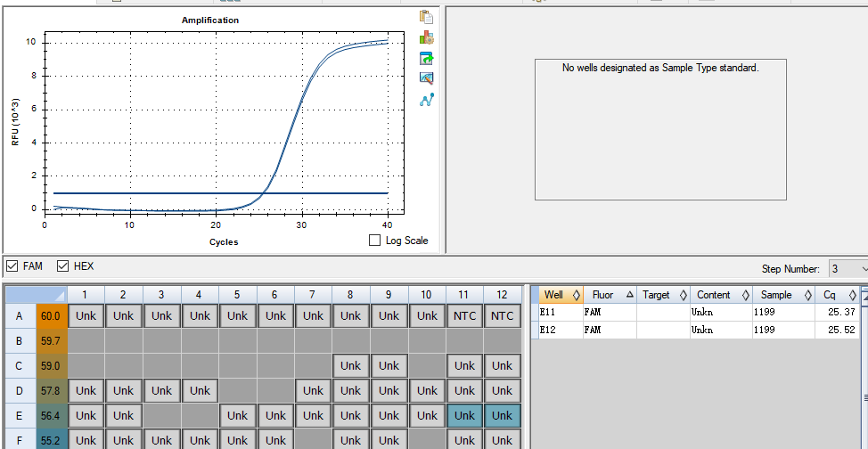The width and height of the screenshot is (868, 449).
Task: Select plate column 5 header
Action: [x=237, y=295]
